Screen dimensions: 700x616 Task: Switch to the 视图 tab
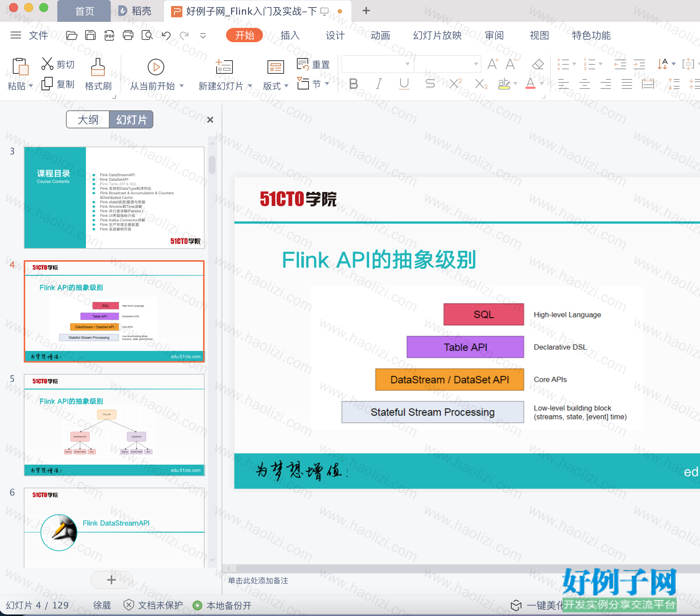point(540,35)
